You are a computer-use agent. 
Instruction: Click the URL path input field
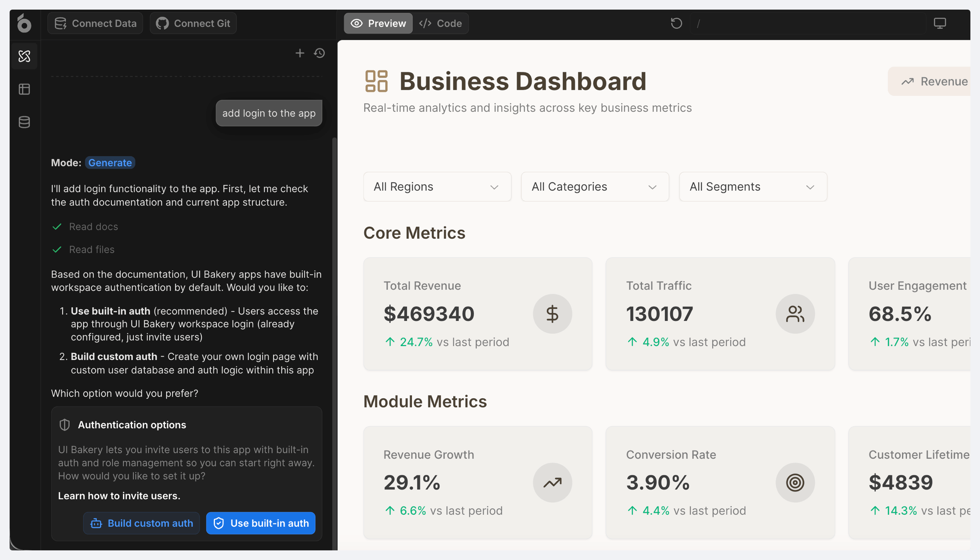[809, 23]
